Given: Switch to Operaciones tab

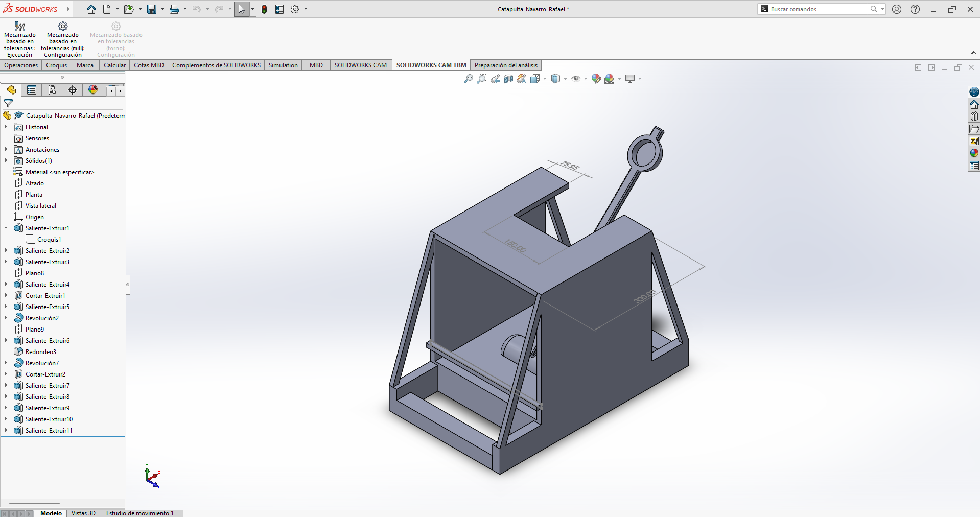Looking at the screenshot, I should click(x=21, y=65).
